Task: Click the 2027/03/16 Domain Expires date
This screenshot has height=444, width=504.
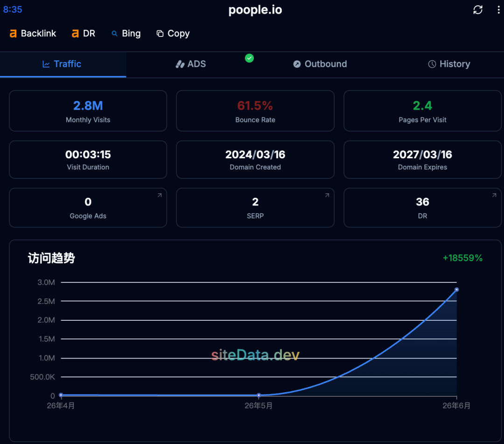Action: [x=422, y=155]
